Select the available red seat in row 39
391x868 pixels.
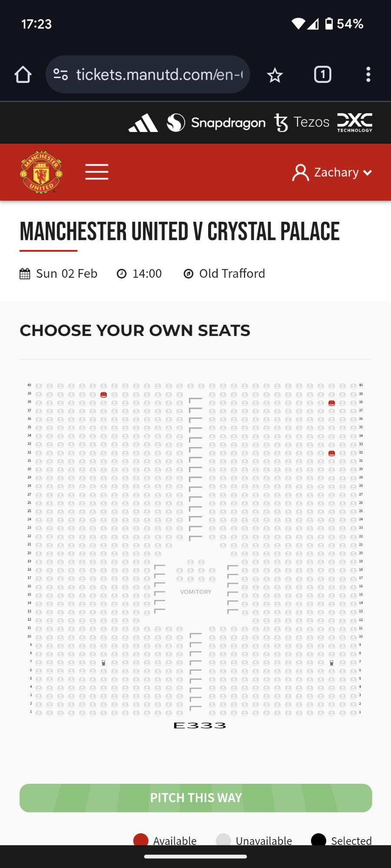[103, 395]
